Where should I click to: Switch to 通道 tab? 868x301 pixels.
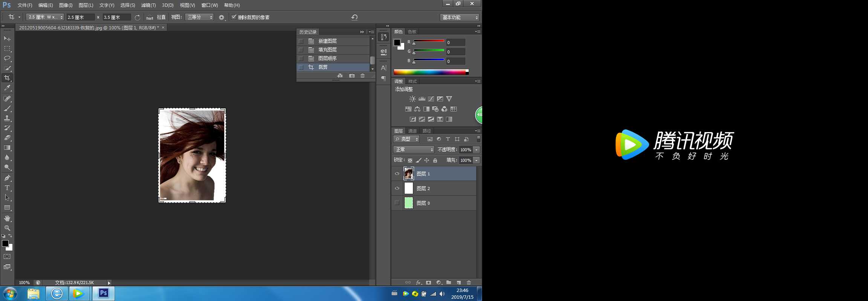413,131
